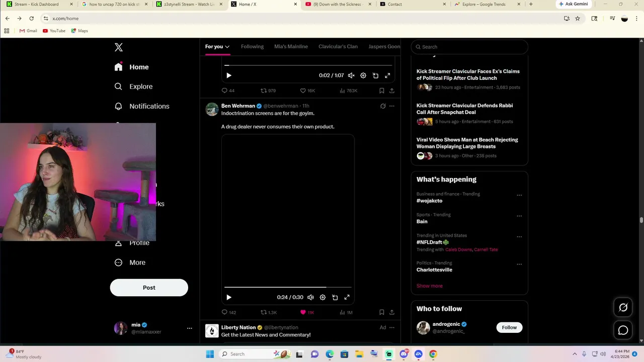Mute Ben Wehrman's video
The width and height of the screenshot is (644, 362).
[310, 297]
